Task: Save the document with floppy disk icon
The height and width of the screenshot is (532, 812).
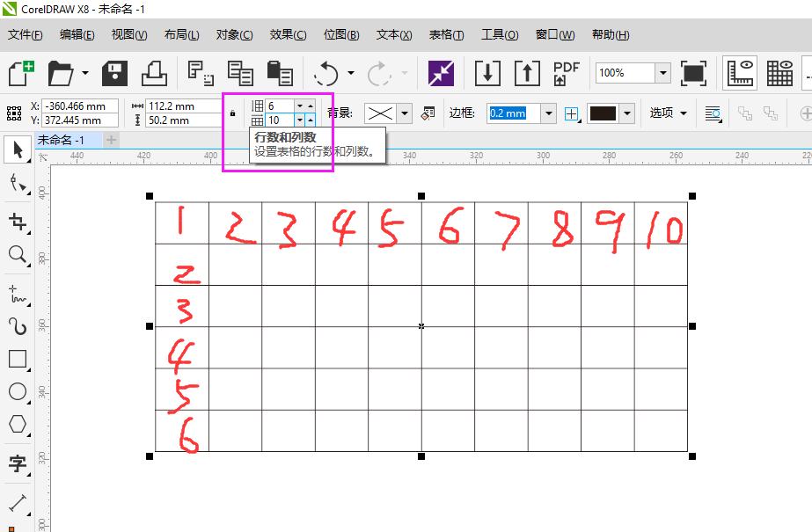Action: [114, 73]
